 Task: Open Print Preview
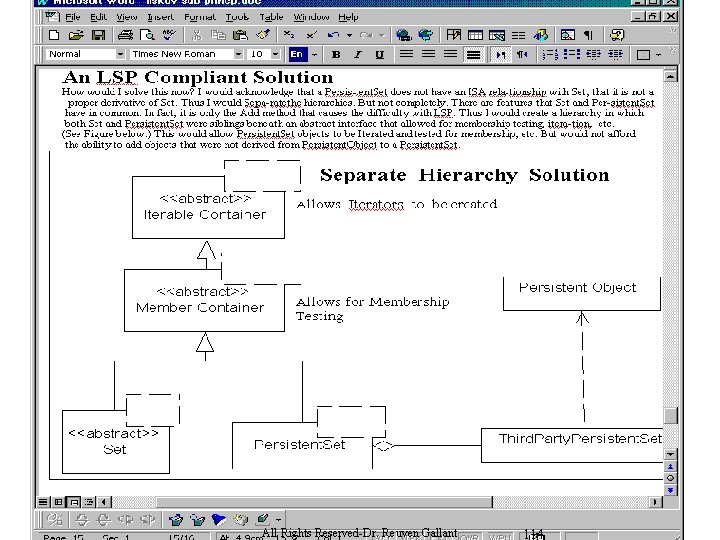(147, 35)
